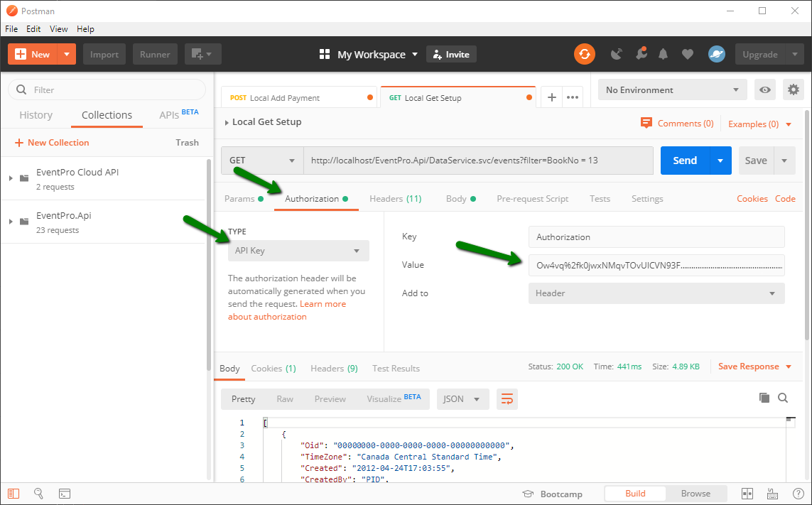Screen dimensions: 812x505
Task: Click the request URL field
Action: click(x=479, y=160)
